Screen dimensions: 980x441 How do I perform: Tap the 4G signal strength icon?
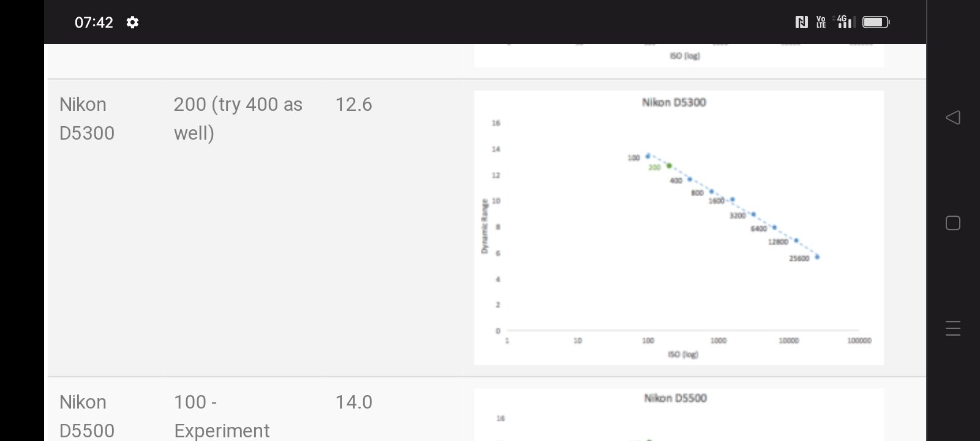[x=845, y=22]
